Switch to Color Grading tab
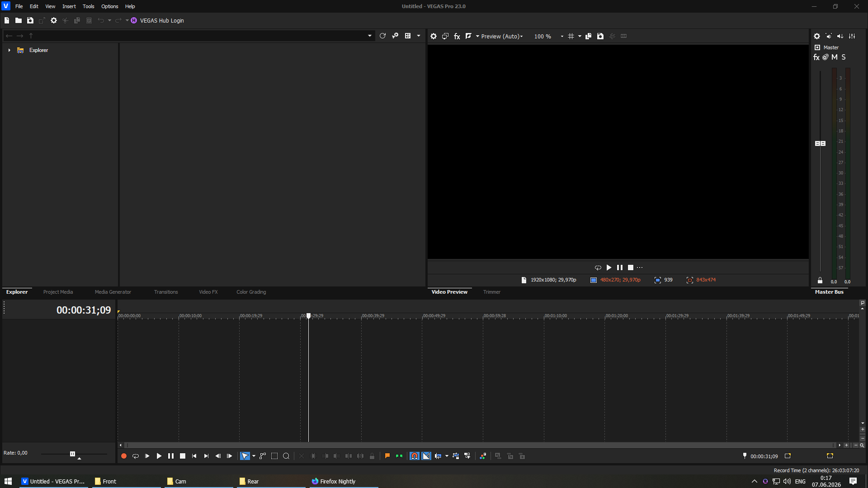868x488 pixels. coord(251,292)
